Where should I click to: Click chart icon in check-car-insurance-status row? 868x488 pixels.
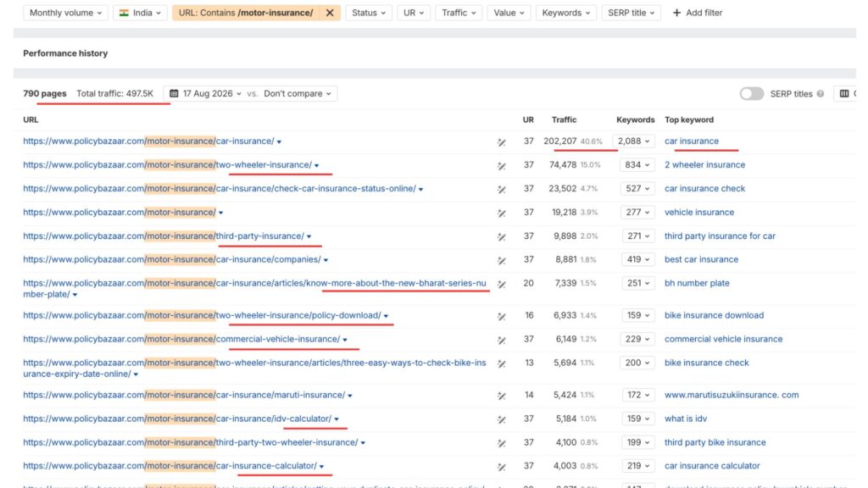point(502,190)
